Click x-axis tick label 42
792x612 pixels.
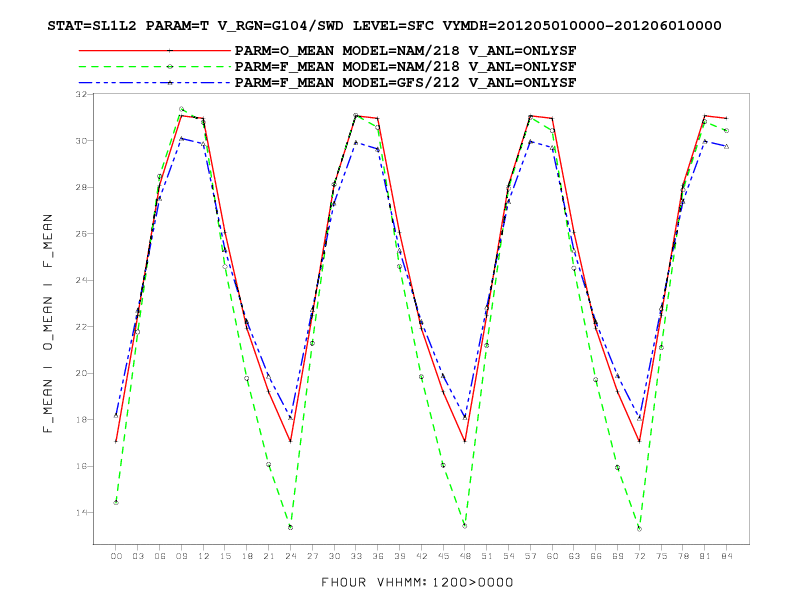(421, 556)
